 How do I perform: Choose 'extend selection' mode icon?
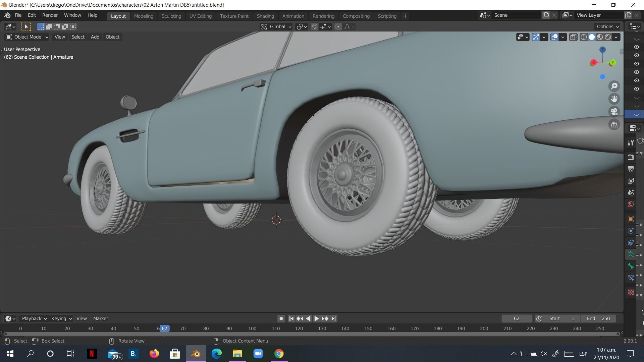49,26
